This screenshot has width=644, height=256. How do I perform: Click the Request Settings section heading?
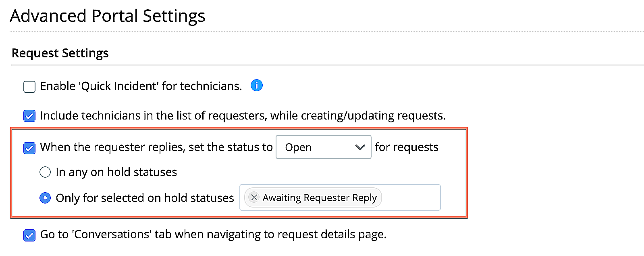coord(60,53)
